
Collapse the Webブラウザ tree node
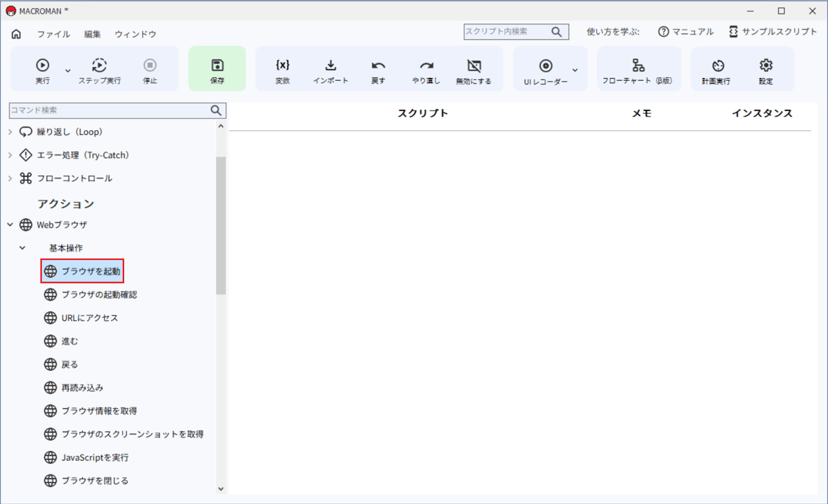pyautogui.click(x=10, y=225)
